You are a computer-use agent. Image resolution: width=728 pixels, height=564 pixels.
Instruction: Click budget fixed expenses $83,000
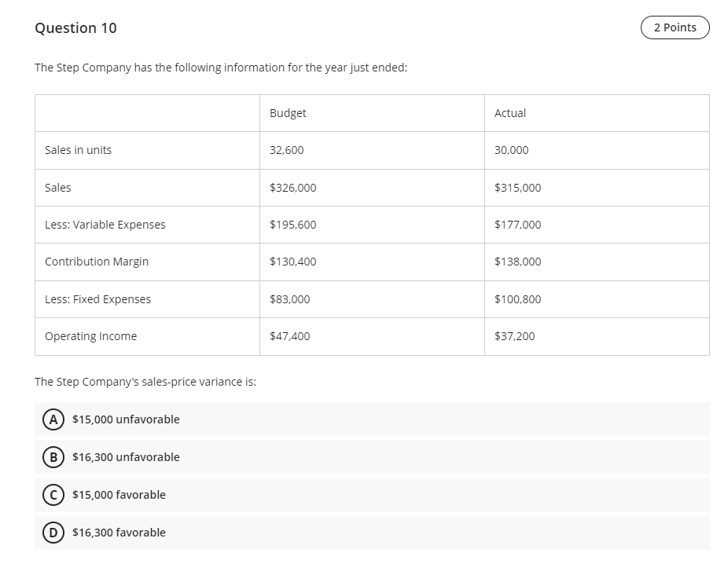tap(290, 299)
